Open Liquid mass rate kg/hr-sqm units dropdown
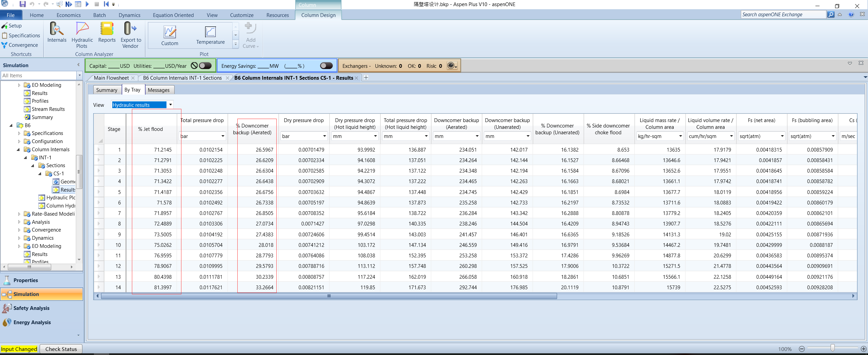 point(680,136)
